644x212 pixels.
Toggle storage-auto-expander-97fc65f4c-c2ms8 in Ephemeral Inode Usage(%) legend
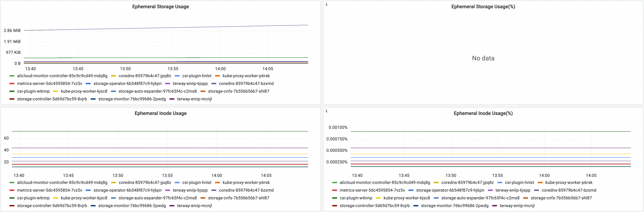click(x=481, y=198)
